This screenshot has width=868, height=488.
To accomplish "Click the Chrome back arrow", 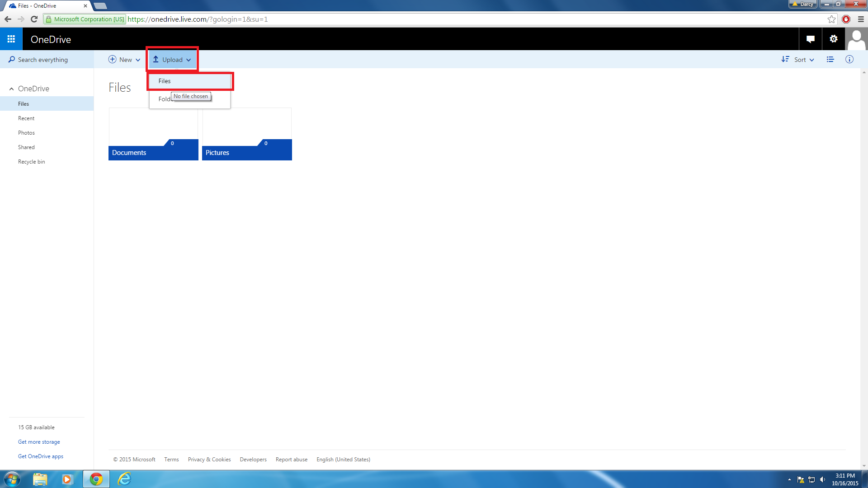I will click(x=8, y=19).
